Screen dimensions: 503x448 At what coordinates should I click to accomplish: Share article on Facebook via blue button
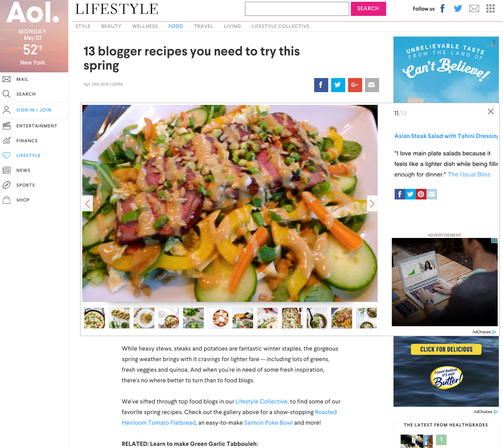click(321, 85)
